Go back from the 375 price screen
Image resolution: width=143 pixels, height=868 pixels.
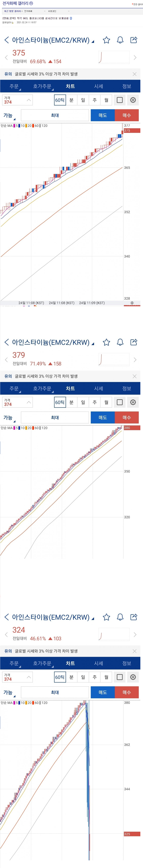6,40
